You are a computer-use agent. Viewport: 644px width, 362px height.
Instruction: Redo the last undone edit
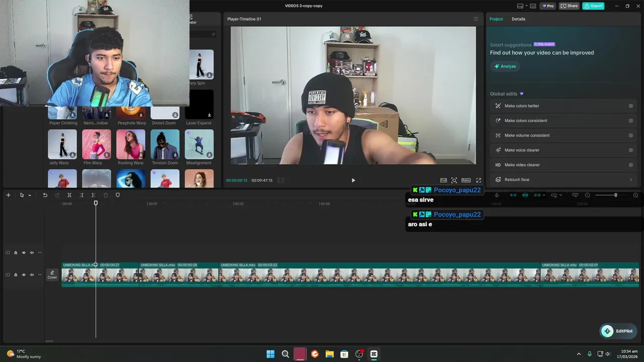pyautogui.click(x=57, y=195)
